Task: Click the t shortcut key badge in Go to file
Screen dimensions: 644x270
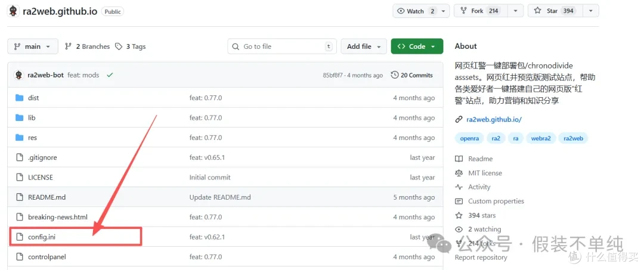Action: [x=329, y=46]
